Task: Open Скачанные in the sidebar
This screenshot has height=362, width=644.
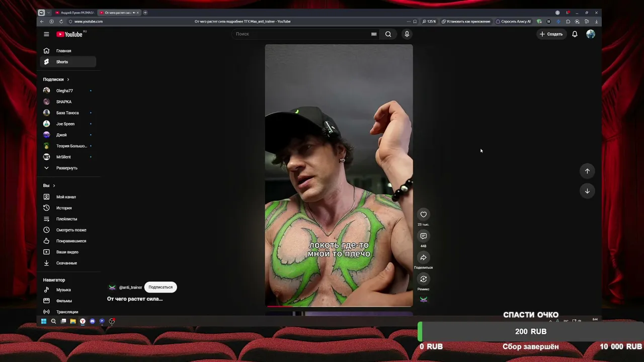Action: (x=68, y=263)
